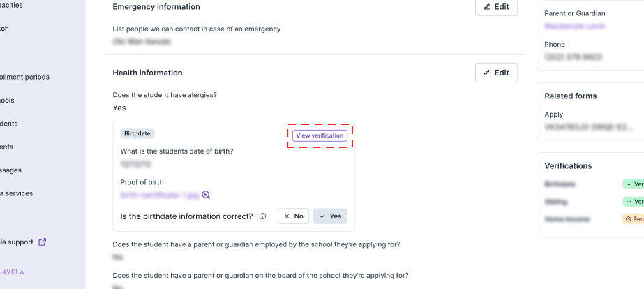Click the Pending status badge under Verifications
This screenshot has height=289, width=644.
pyautogui.click(x=634, y=219)
